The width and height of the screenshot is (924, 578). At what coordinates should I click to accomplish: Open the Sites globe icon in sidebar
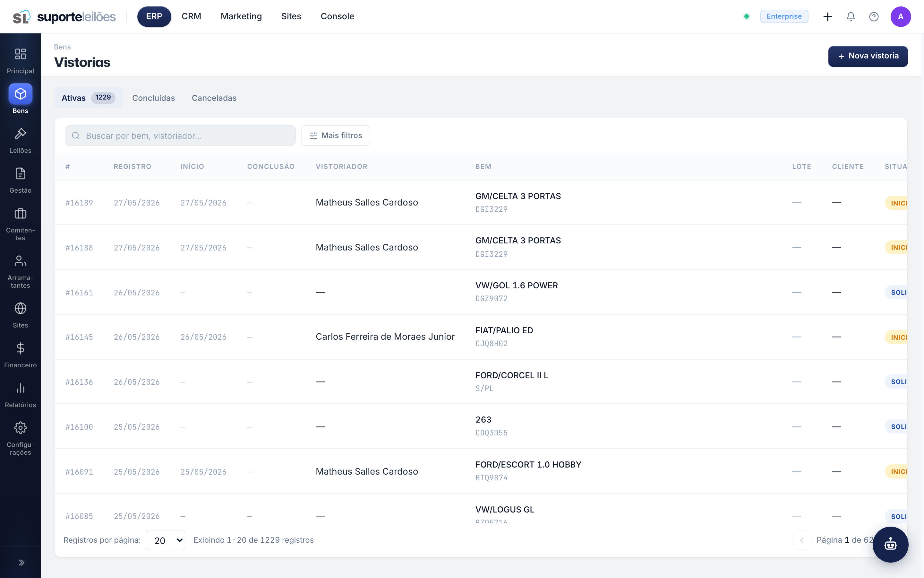tap(20, 308)
